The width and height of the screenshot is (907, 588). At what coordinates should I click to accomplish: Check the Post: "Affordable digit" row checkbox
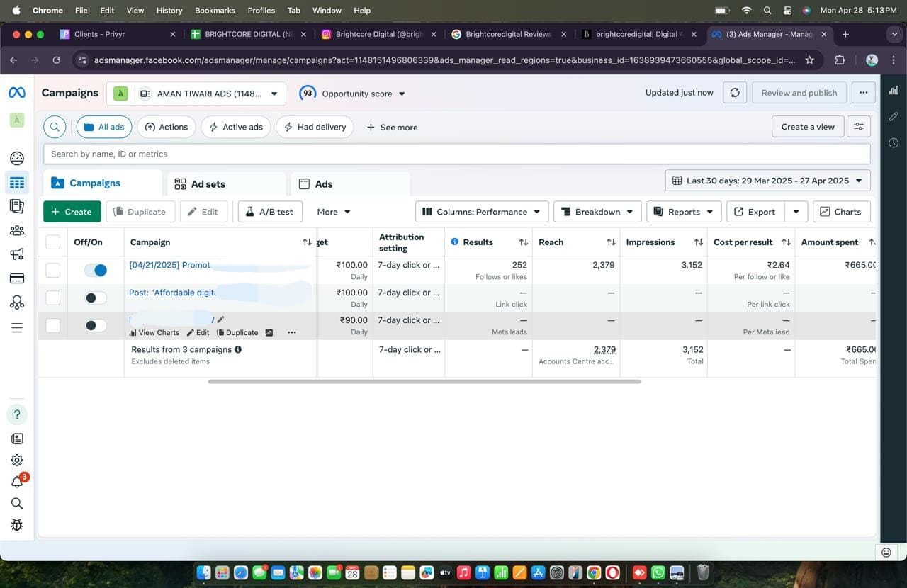click(x=53, y=298)
